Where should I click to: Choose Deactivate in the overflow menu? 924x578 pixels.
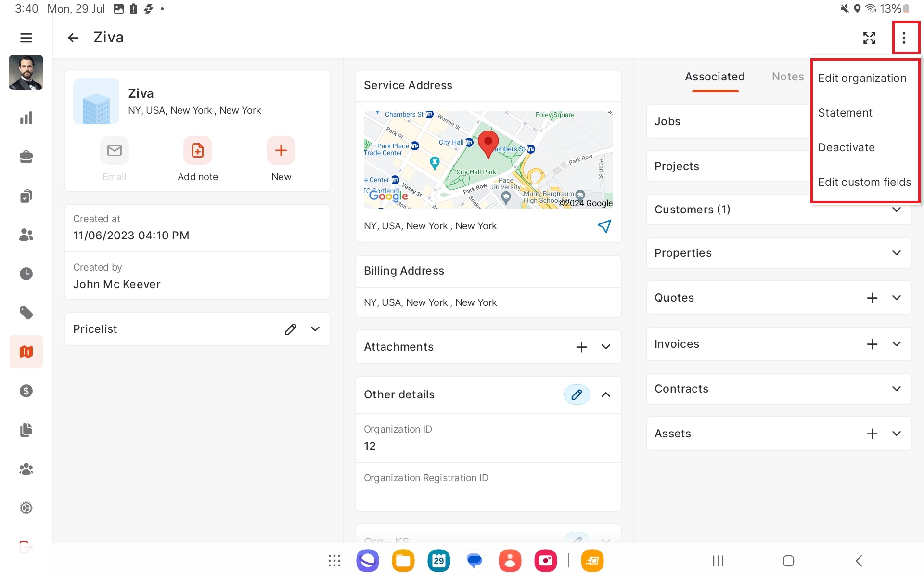(x=847, y=147)
